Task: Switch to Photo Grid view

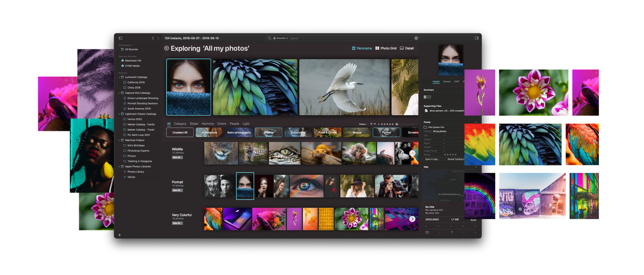Action: point(386,48)
